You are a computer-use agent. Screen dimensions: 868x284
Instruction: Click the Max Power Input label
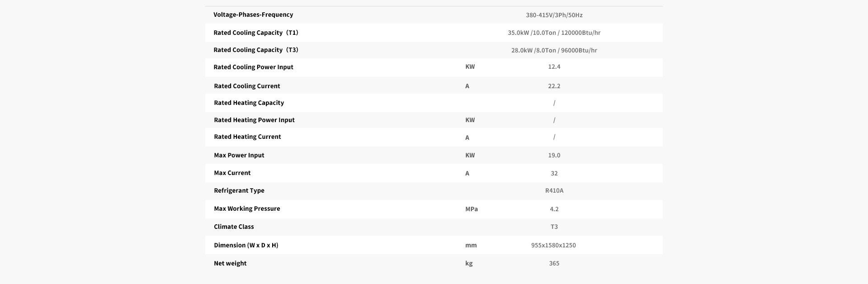pos(239,155)
